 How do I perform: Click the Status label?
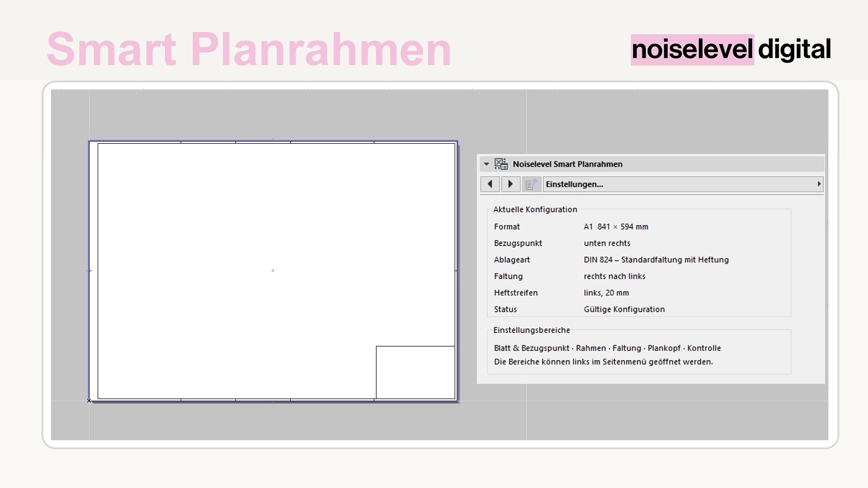[x=505, y=310]
